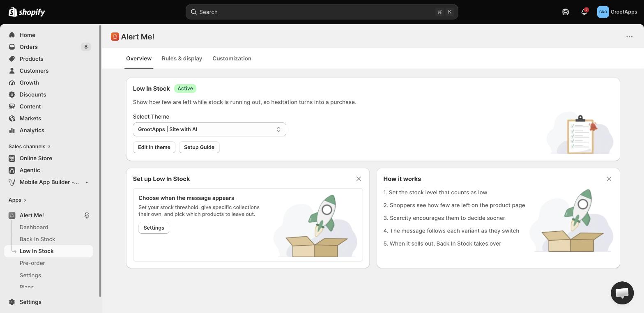
Task: Unpin Alert Me! using the pin icon
Action: (x=87, y=215)
